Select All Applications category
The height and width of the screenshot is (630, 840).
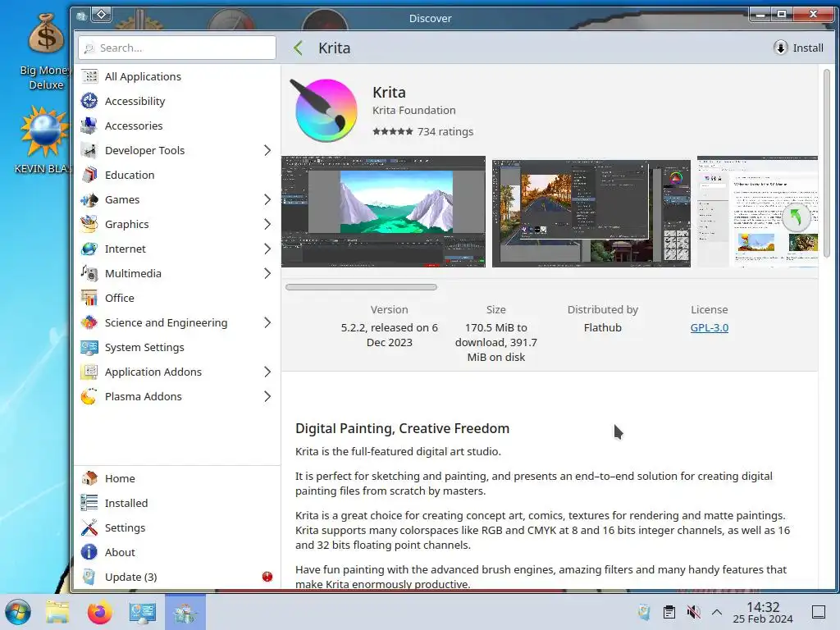(177, 76)
